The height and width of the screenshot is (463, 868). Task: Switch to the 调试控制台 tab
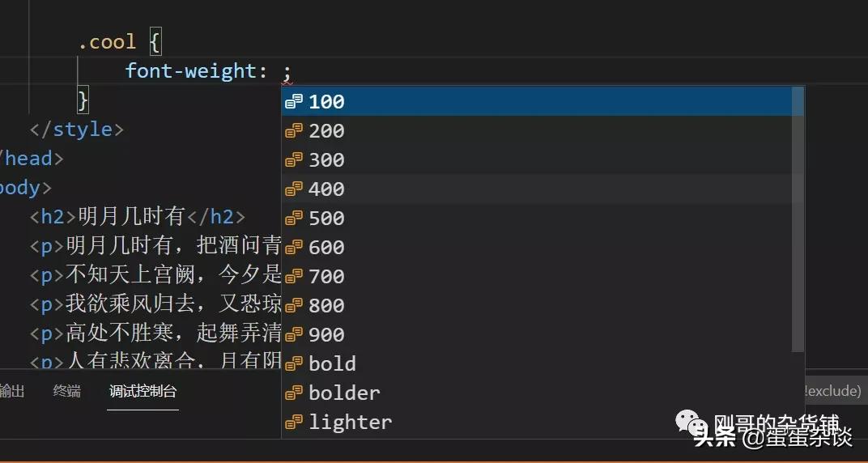(143, 392)
